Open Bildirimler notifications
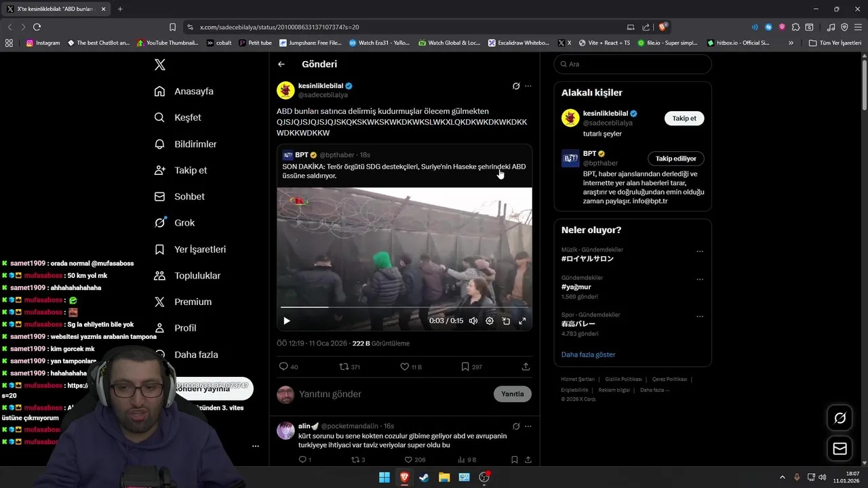 [185, 144]
